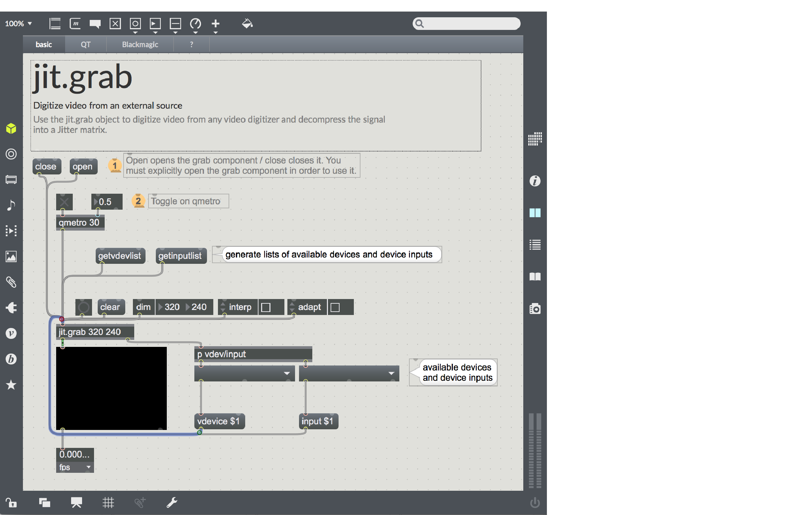Add a number box from toolbar
Screen dimensions: 812x515
(x=155, y=24)
